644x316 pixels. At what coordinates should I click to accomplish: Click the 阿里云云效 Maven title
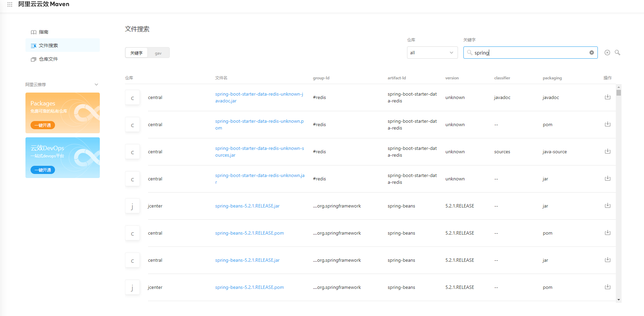44,4
